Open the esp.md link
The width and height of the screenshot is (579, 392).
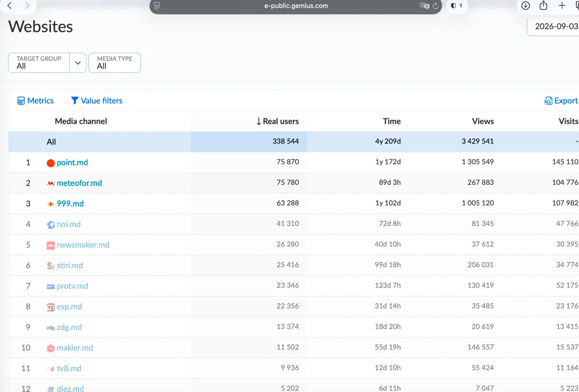69,307
